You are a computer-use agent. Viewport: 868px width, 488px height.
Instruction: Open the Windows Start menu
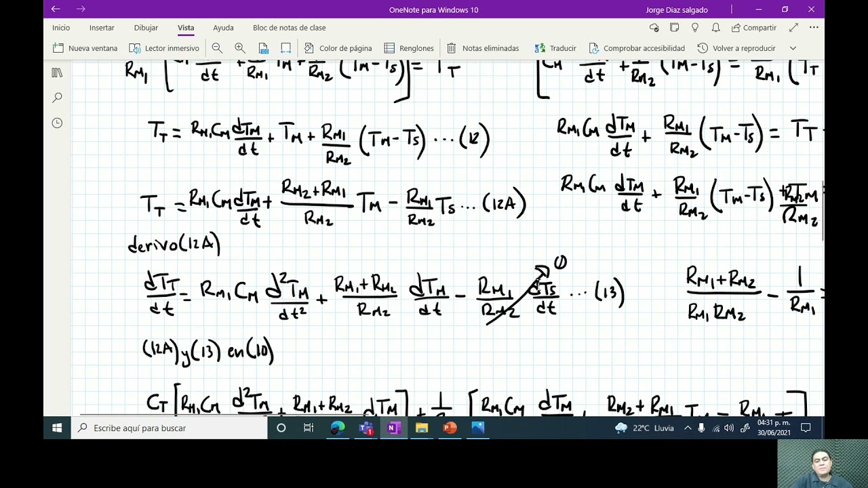(x=57, y=428)
